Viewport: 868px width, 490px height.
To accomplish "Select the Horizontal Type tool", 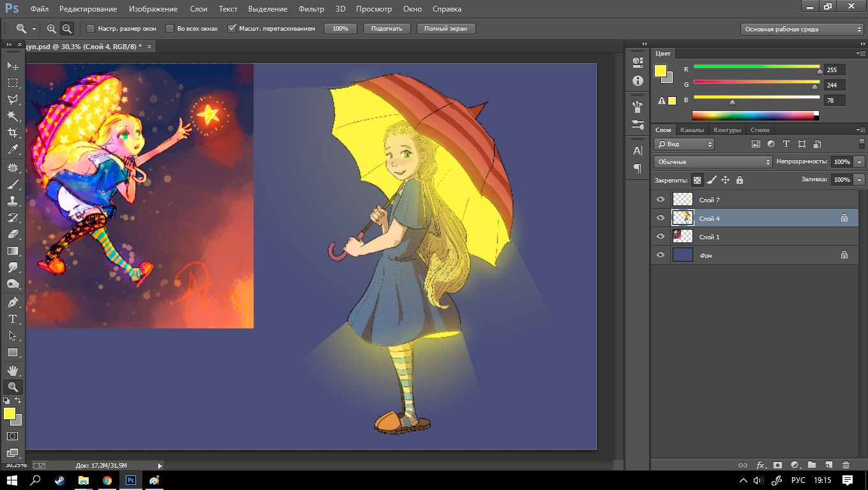I will click(12, 319).
